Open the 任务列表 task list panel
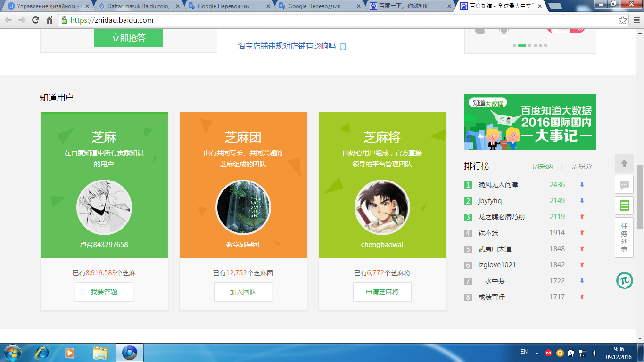 pos(624,238)
